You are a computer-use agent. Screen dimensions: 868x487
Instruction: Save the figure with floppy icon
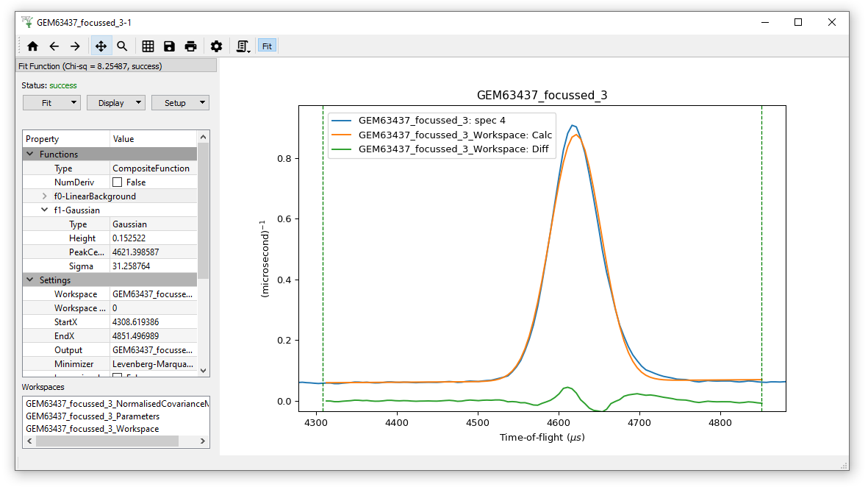(169, 46)
